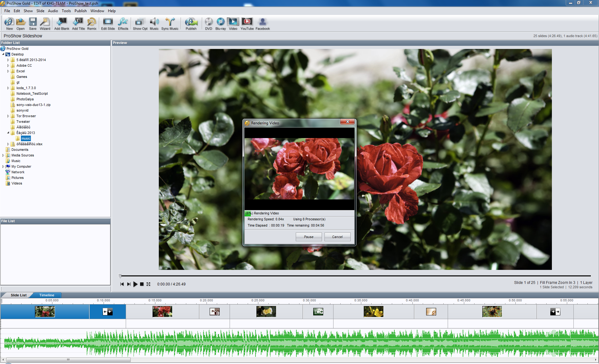
Task: Switch to the Slide List tab
Action: pyautogui.click(x=18, y=295)
